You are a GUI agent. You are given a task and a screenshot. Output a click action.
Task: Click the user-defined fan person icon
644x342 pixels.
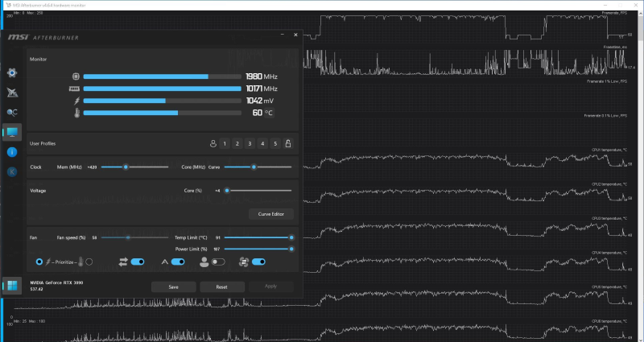point(204,262)
